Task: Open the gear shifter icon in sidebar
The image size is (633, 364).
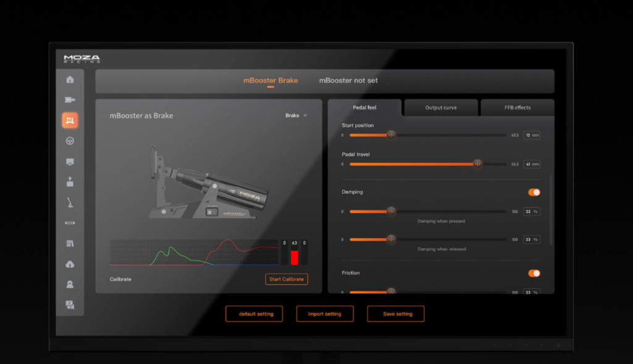Action: (70, 182)
